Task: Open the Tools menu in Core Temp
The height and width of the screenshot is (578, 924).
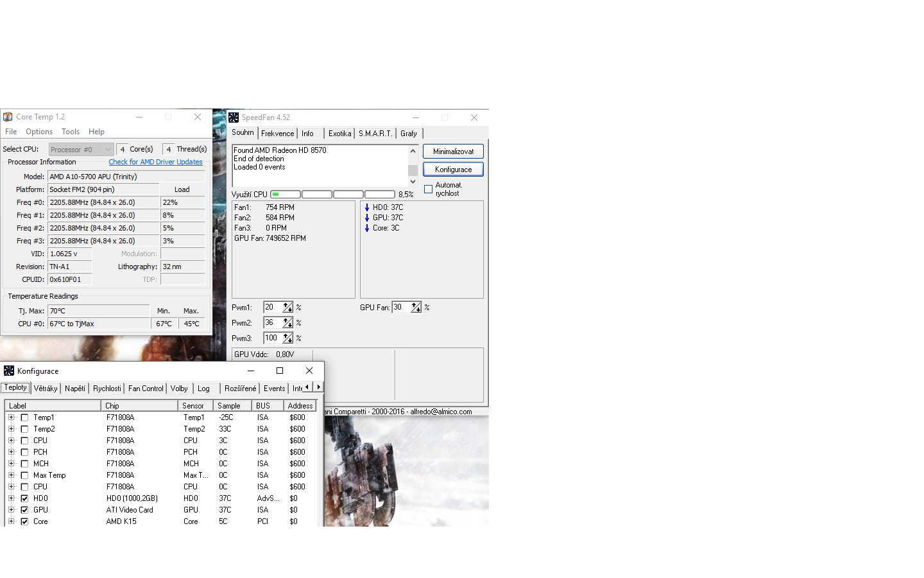Action: [71, 132]
